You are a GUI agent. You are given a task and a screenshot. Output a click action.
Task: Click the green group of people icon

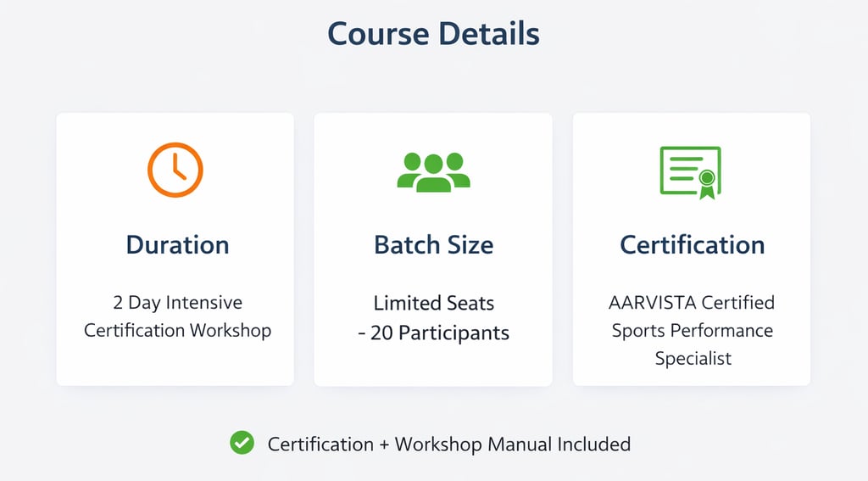pyautogui.click(x=433, y=171)
